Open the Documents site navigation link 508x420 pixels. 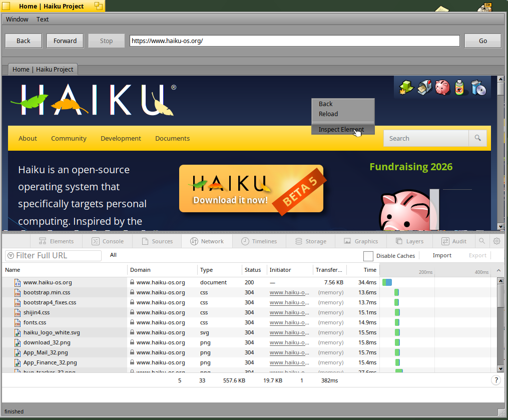tap(172, 138)
